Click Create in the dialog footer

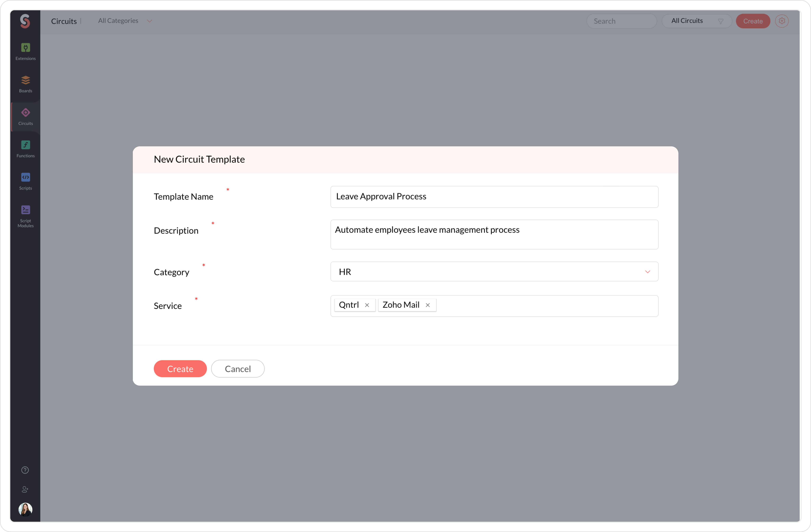point(180,369)
